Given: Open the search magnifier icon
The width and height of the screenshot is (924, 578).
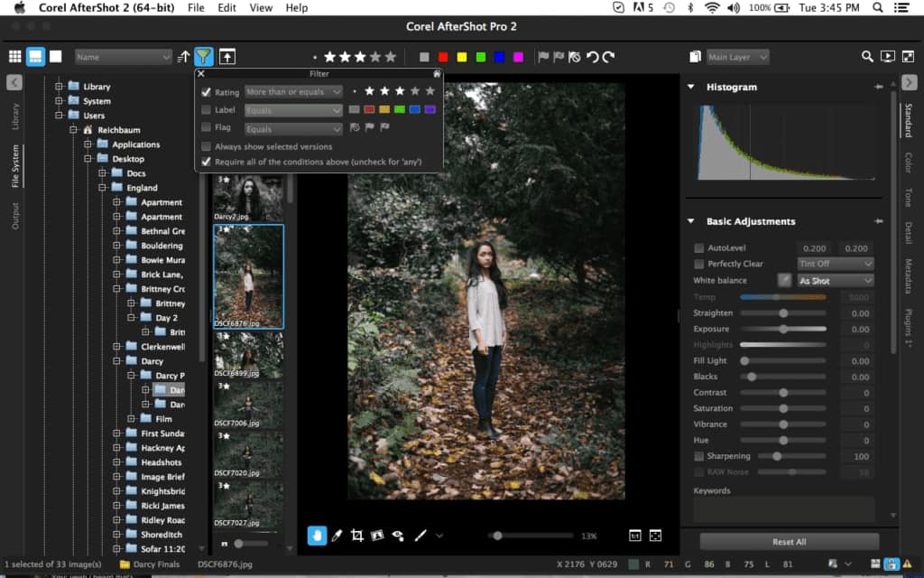Looking at the screenshot, I should point(867,56).
